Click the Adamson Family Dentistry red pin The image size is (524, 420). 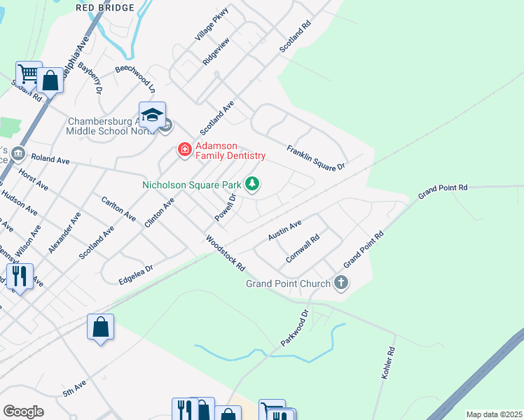pyautogui.click(x=185, y=150)
